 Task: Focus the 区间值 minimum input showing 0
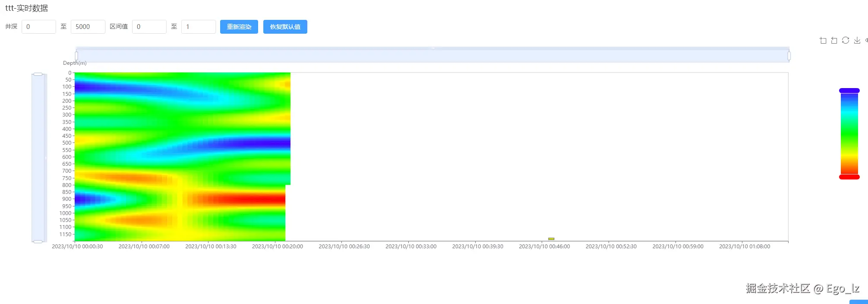pos(149,27)
